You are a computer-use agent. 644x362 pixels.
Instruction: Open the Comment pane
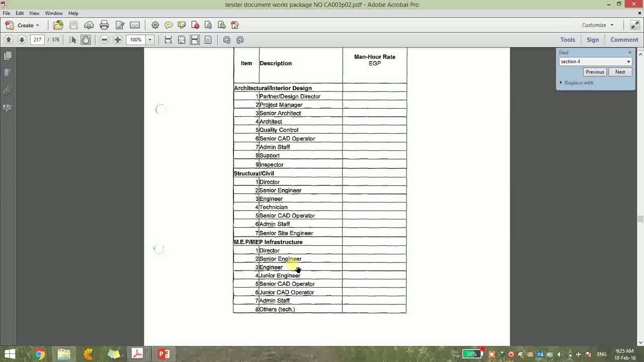624,40
